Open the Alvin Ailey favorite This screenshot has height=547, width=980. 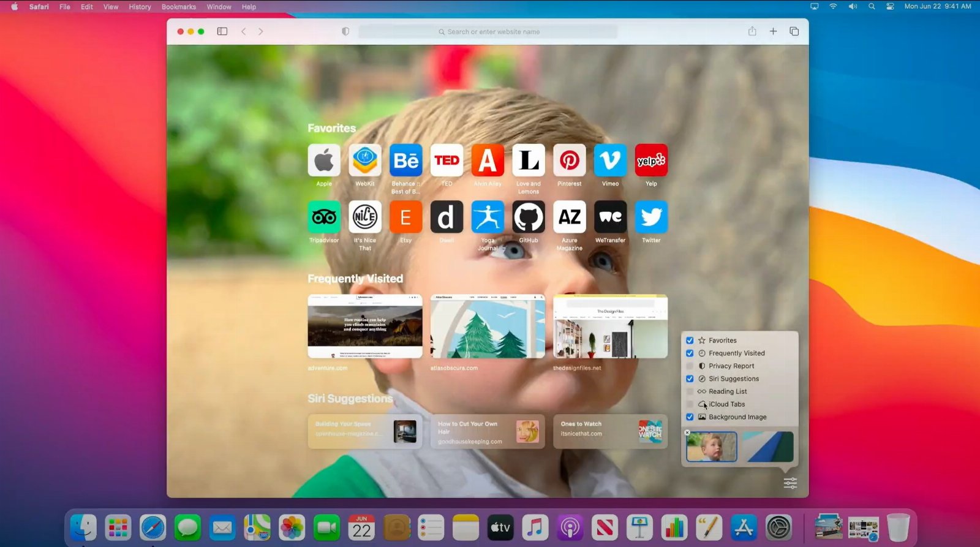(488, 160)
